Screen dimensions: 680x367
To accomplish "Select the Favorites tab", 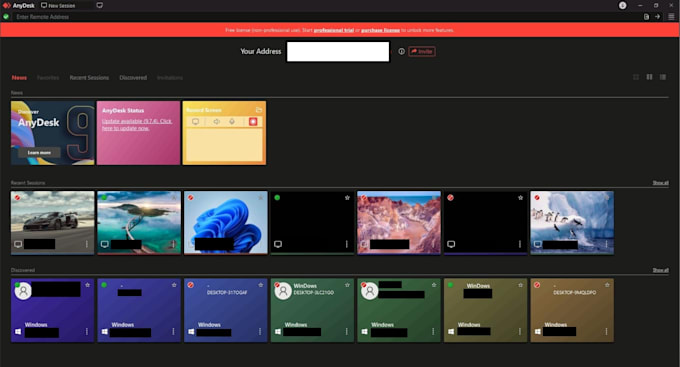I will point(48,78).
